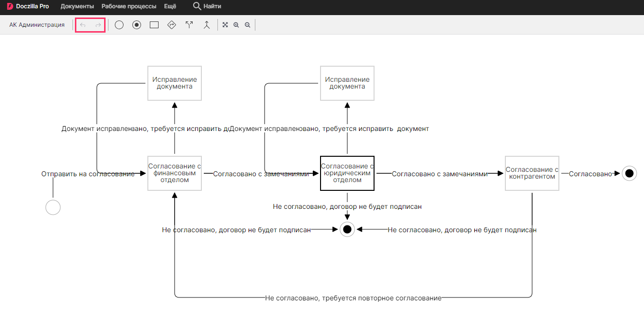The height and width of the screenshot is (333, 644).
Task: Click the search magnifier icon
Action: pyautogui.click(x=197, y=6)
